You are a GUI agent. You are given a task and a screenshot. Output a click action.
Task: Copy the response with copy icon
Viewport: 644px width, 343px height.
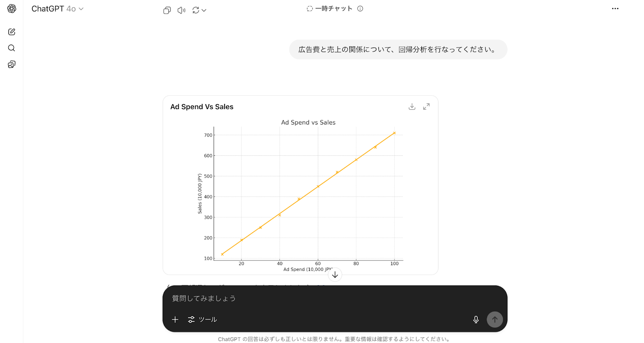[x=167, y=10]
